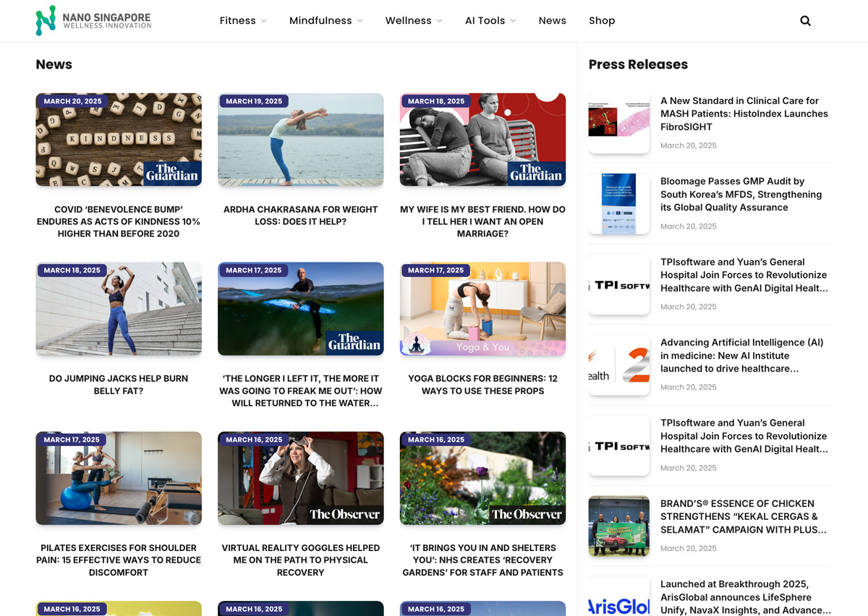Open the virtual reality goggles article thumbnail
868x616 pixels.
301,478
